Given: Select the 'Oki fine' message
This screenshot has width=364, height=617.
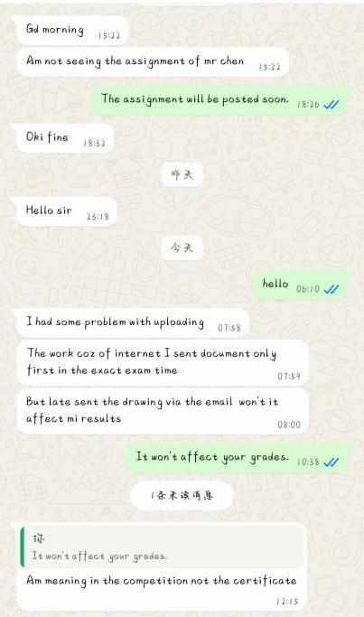Looking at the screenshot, I should (65, 138).
